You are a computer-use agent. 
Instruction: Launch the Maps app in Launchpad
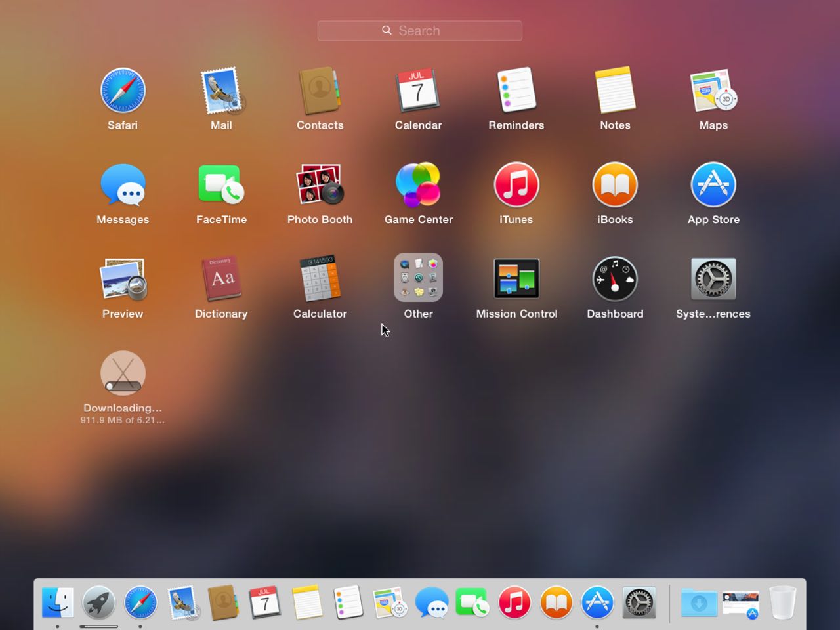[713, 91]
